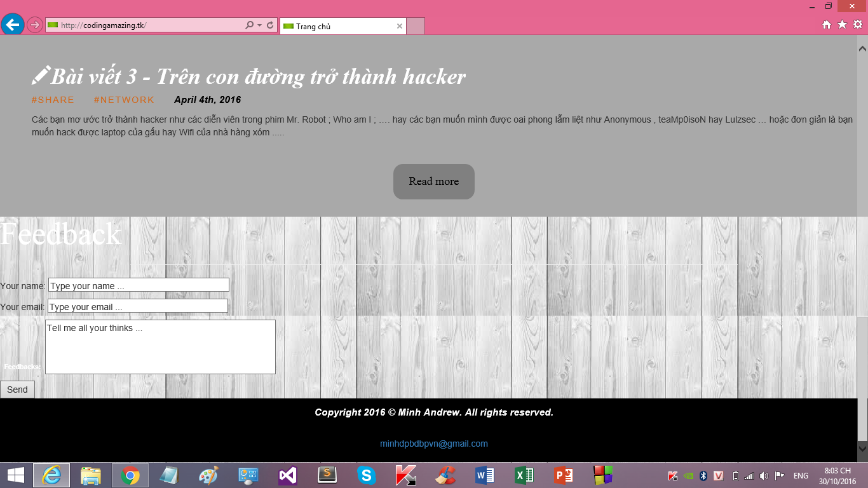The image size is (868, 488).
Task: Click the browser Back arrow button
Action: (12, 25)
